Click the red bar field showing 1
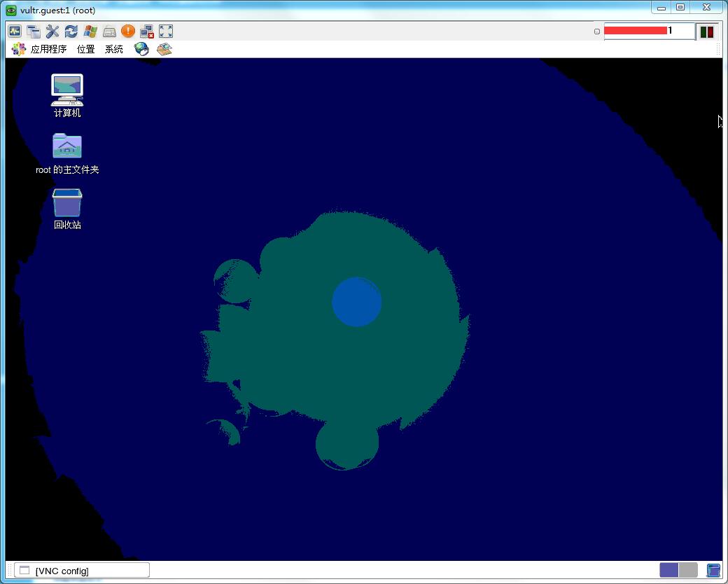Viewport: 728px width, 584px height. 648,31
